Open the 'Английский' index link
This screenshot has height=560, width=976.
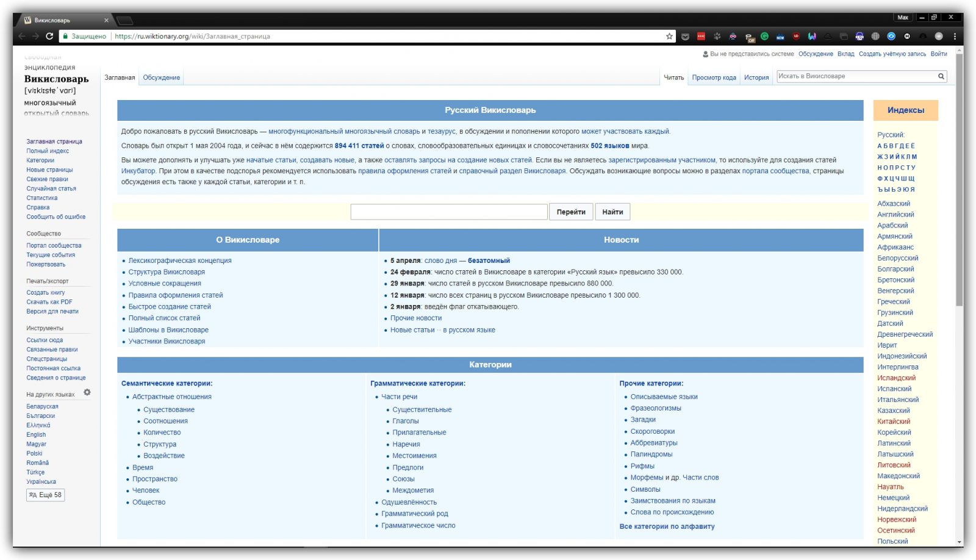tap(895, 215)
